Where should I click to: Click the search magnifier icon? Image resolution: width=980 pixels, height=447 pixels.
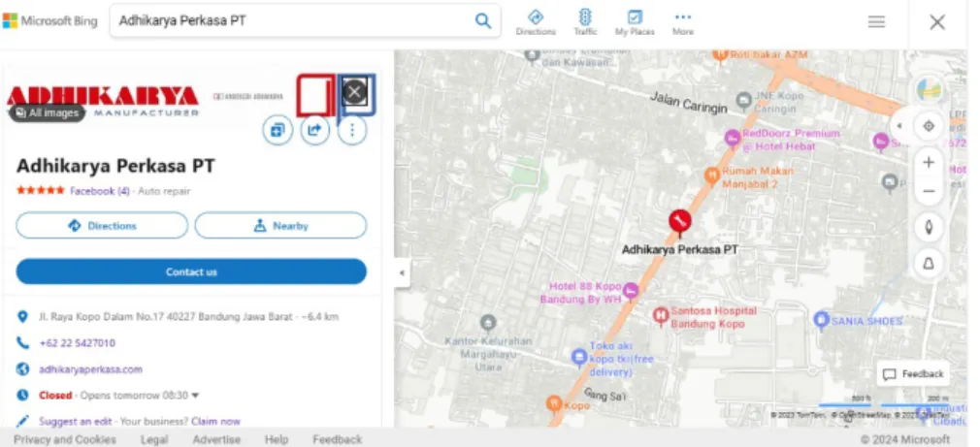(483, 20)
